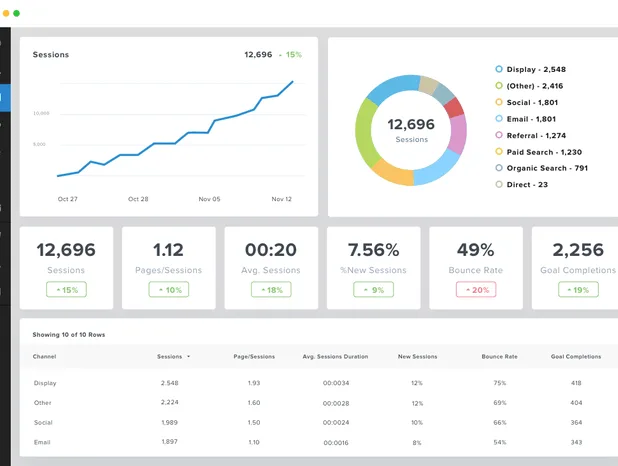This screenshot has width=618, height=466.
Task: Select the green segment of the donut chart
Action: pyautogui.click(x=365, y=132)
